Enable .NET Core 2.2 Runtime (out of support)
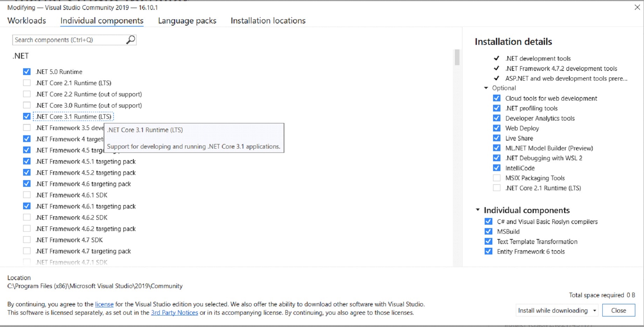Viewport: 644px width, 327px height. click(27, 94)
